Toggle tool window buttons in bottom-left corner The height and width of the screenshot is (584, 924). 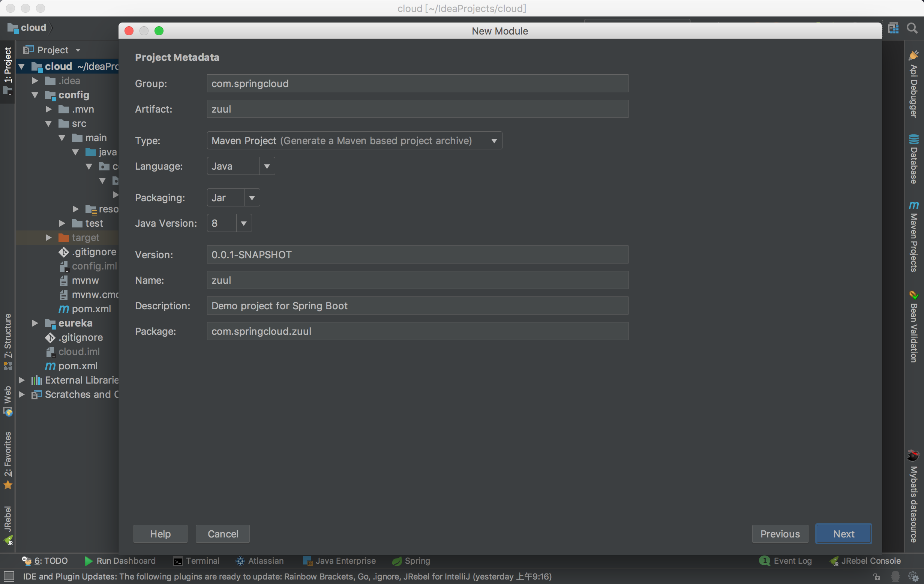click(x=9, y=576)
